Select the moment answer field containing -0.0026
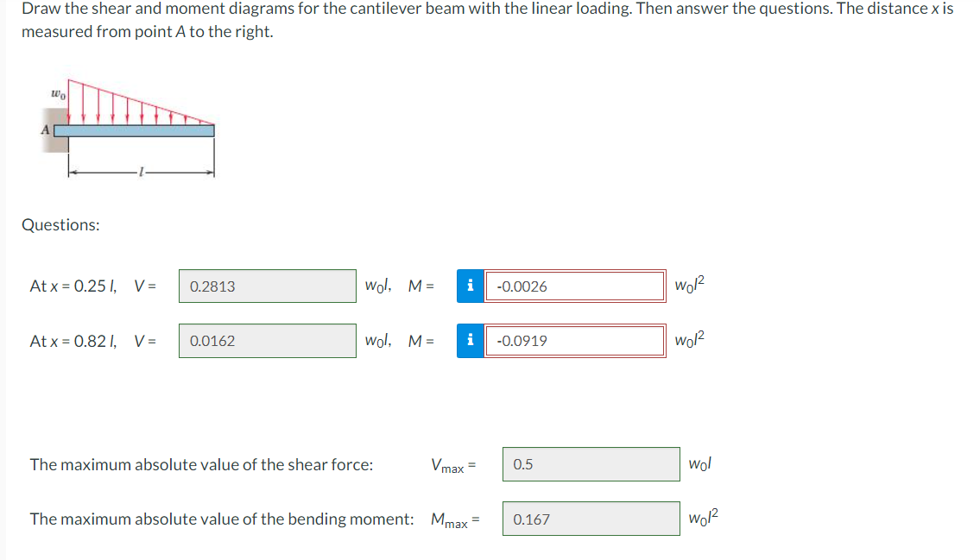The image size is (980, 560). click(x=575, y=286)
